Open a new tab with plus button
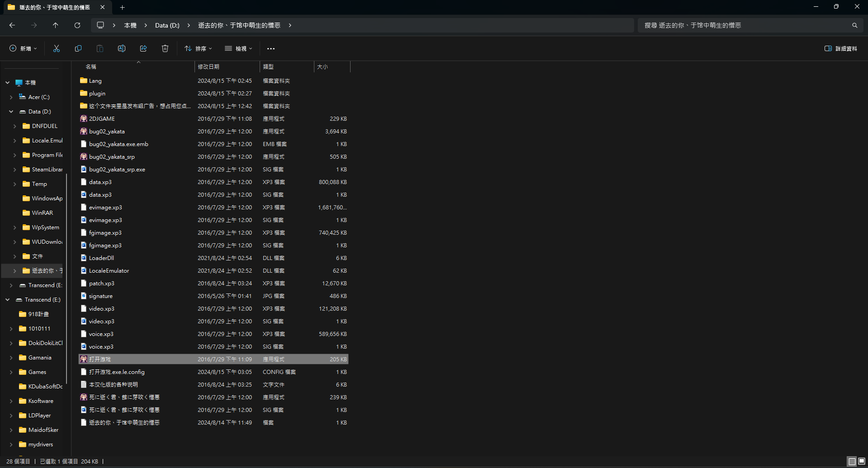This screenshot has width=868, height=468. (122, 7)
